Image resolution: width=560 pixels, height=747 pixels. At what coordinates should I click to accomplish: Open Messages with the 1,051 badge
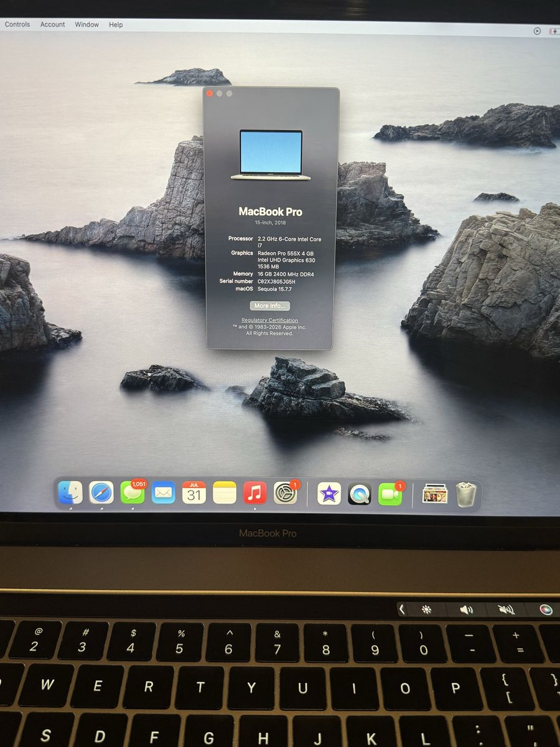pos(133,492)
